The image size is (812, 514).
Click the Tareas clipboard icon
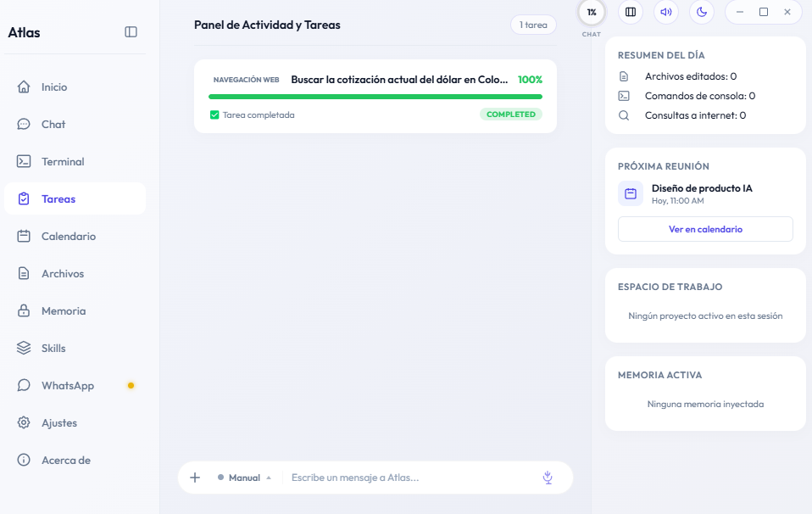(x=24, y=198)
